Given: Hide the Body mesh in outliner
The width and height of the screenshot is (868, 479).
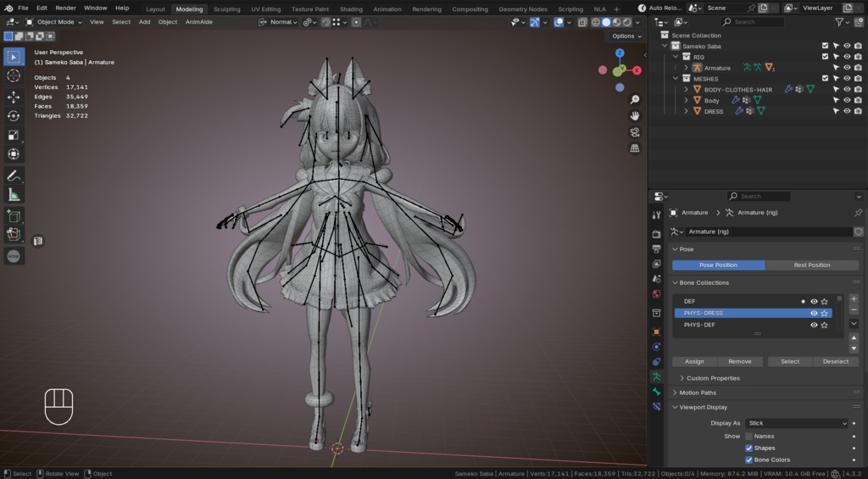Looking at the screenshot, I should pos(847,100).
